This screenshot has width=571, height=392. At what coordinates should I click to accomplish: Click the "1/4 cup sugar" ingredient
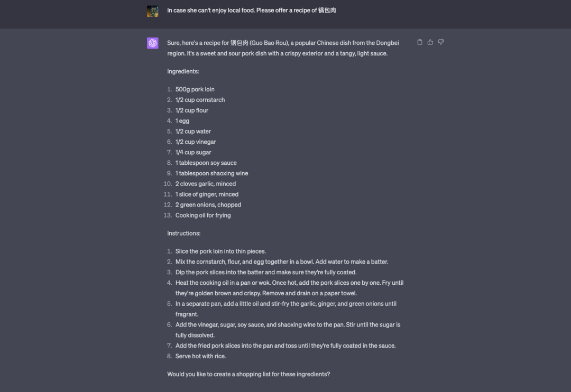pos(193,152)
